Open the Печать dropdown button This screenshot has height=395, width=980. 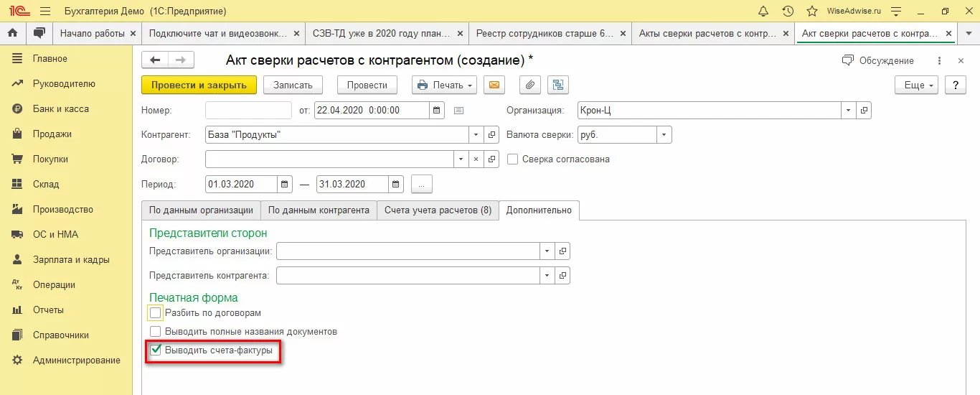point(445,85)
